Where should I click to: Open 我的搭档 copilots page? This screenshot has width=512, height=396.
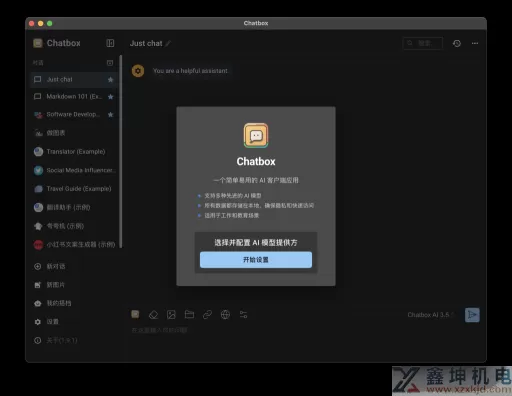pos(74,303)
